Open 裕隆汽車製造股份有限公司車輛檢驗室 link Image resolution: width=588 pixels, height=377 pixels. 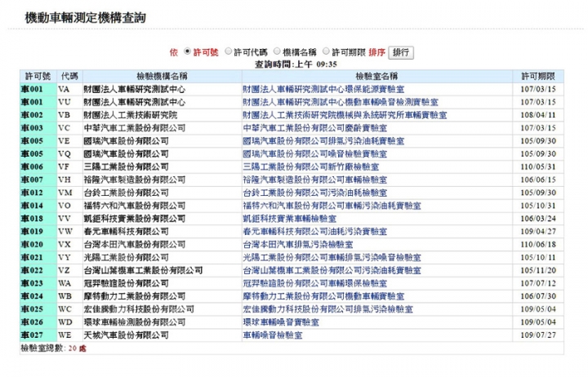coord(314,180)
